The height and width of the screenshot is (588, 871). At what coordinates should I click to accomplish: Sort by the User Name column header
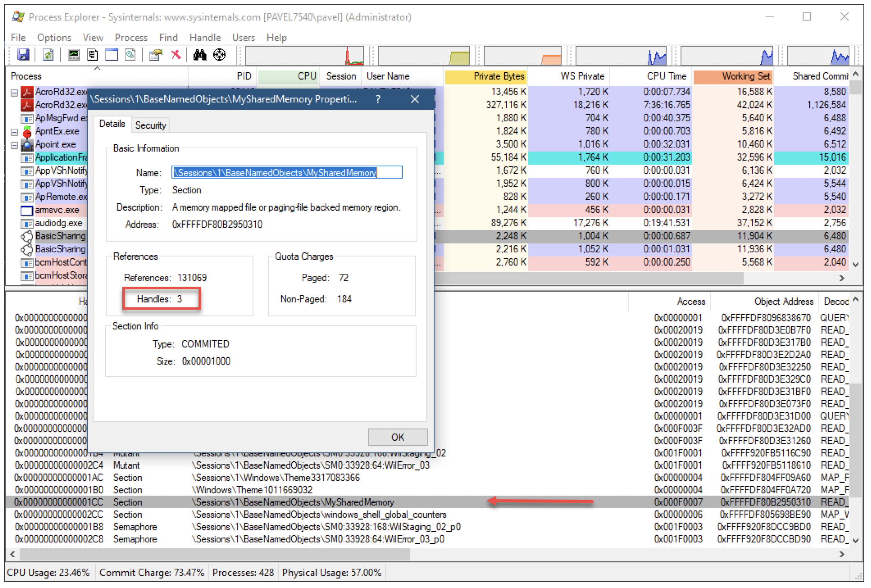tap(403, 76)
